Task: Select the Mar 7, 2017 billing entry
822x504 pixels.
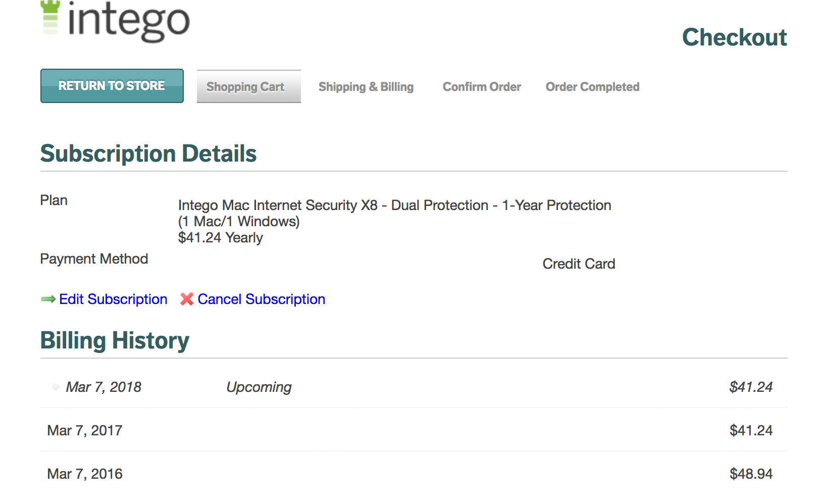Action: point(414,430)
